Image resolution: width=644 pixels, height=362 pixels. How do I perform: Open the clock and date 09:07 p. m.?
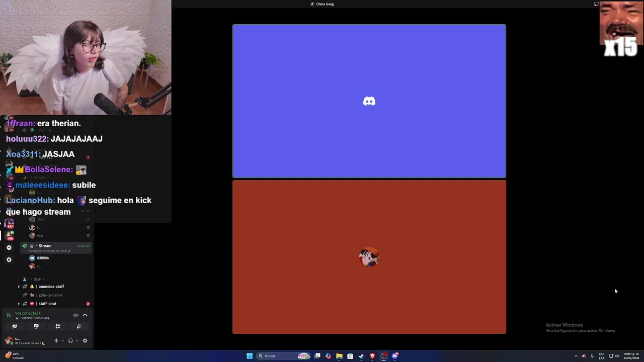click(x=631, y=356)
